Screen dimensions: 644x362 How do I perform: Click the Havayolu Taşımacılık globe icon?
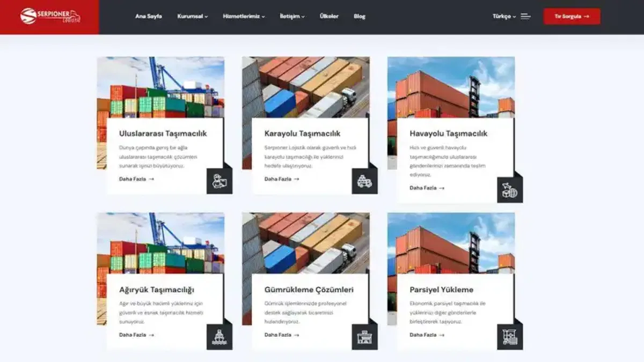(x=510, y=190)
